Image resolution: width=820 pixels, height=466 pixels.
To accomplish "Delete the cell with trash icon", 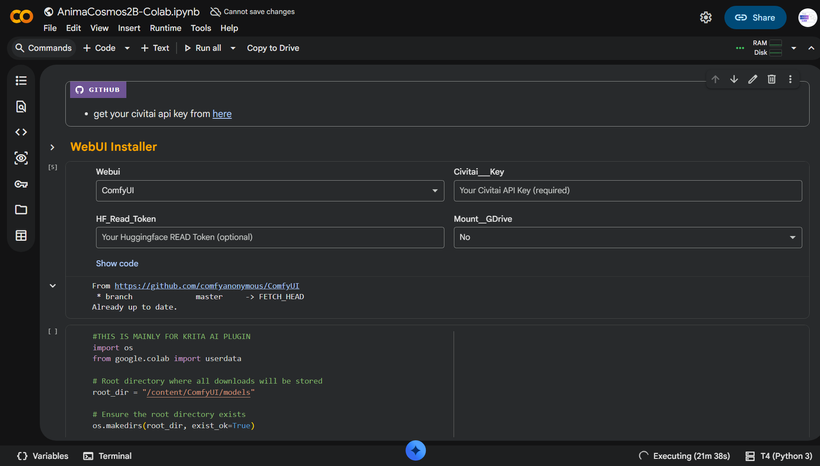I will click(x=771, y=79).
